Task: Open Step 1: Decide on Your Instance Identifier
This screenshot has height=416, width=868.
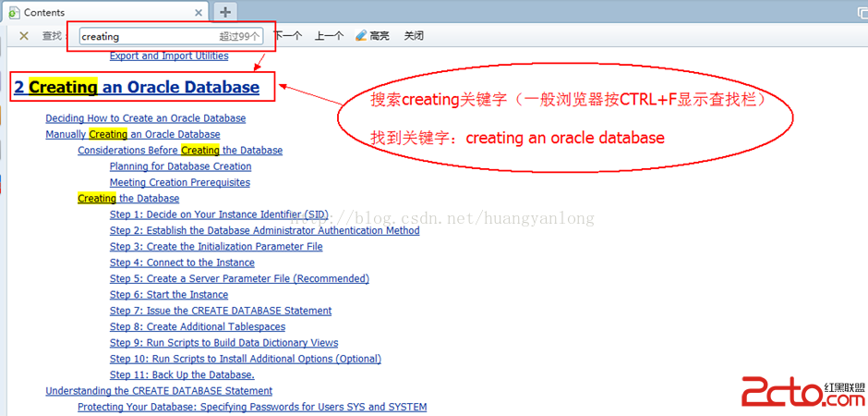Action: point(219,214)
